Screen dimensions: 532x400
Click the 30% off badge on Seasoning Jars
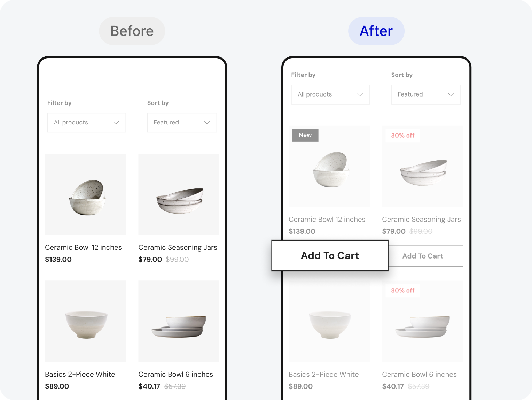(x=403, y=136)
